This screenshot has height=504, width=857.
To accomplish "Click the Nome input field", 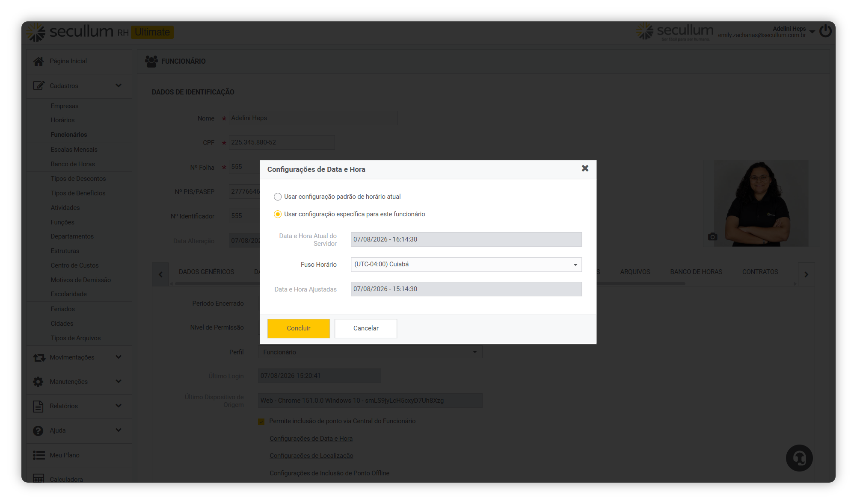I will [x=313, y=118].
